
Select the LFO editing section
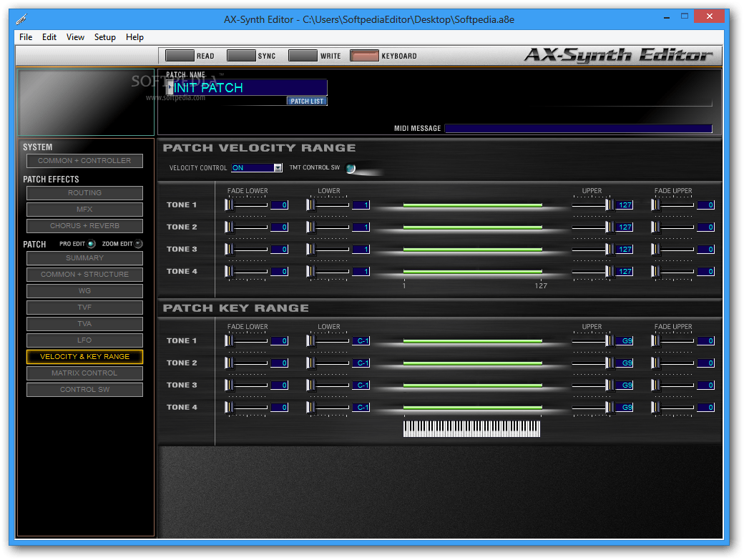point(84,340)
